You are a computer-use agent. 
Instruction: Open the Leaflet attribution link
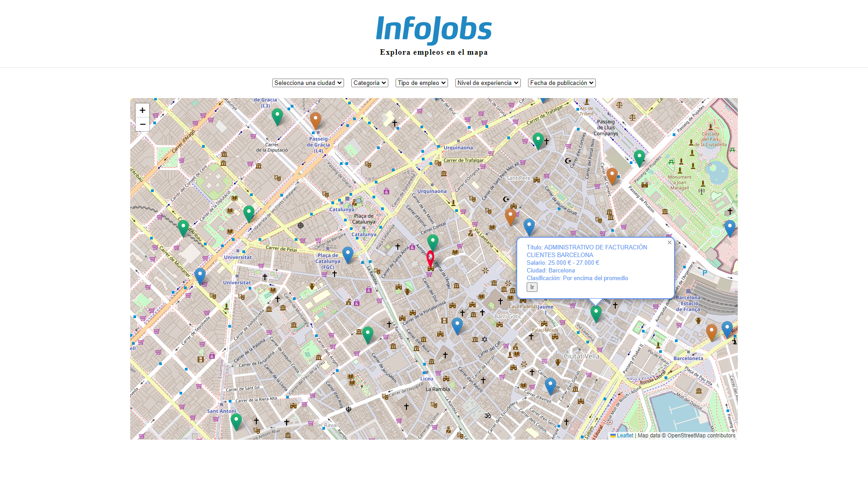coord(625,436)
